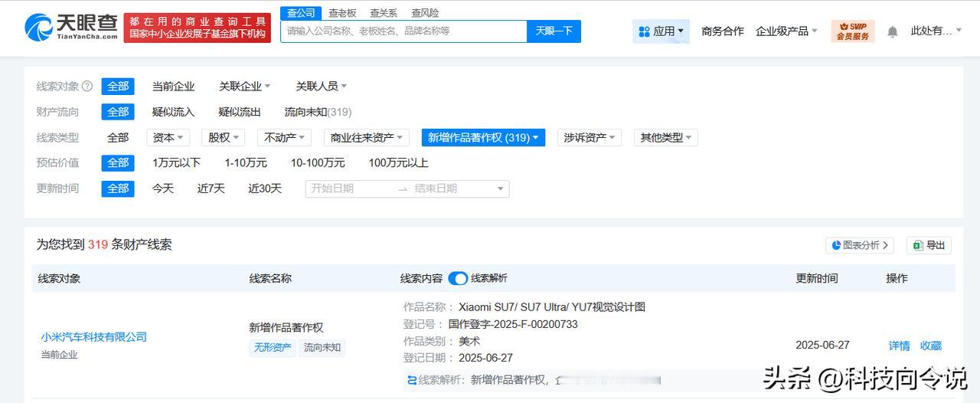This screenshot has height=403, width=980.
Task: Select 1-10万元 value filter
Action: click(246, 162)
